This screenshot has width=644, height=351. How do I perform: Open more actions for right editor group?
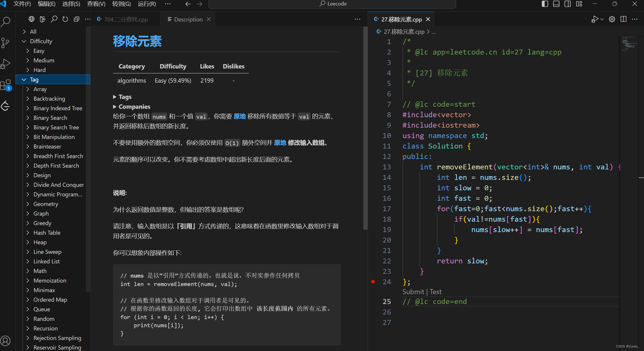point(634,19)
